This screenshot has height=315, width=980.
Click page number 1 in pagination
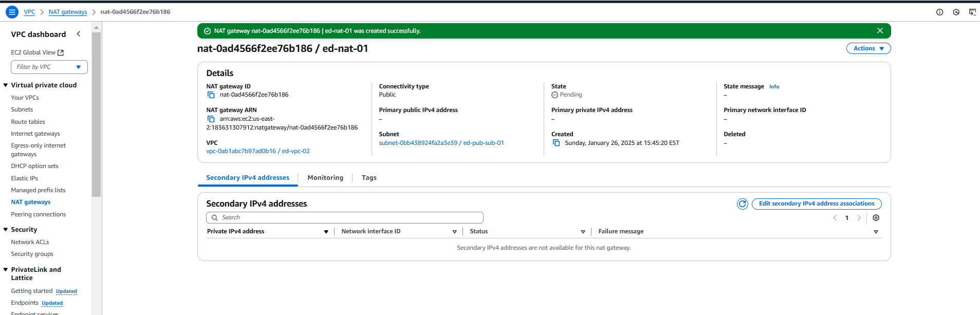847,218
